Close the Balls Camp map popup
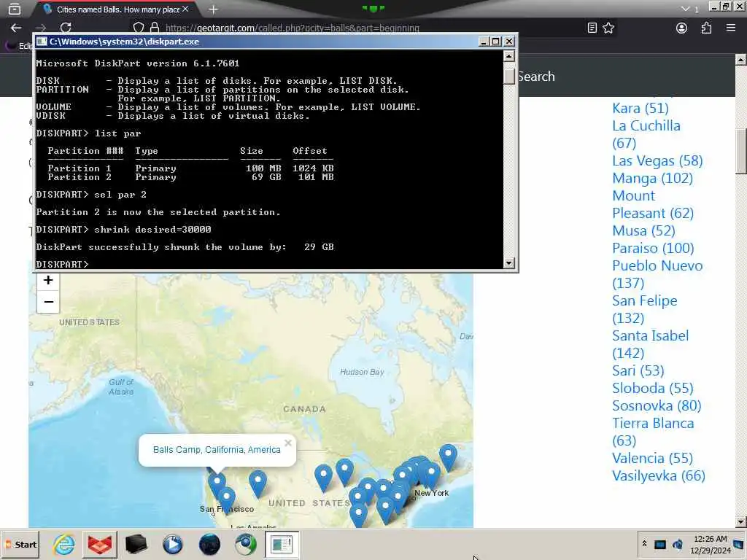The height and width of the screenshot is (560, 747). tap(287, 443)
